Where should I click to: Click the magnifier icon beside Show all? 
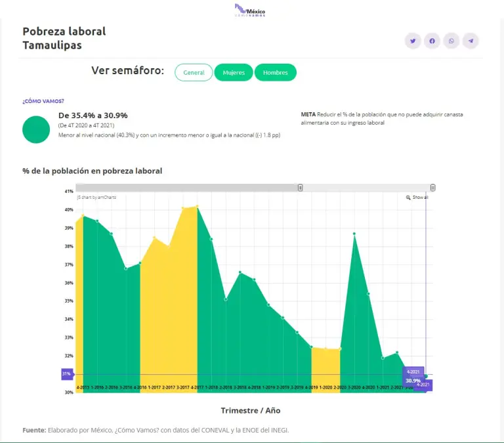pos(408,197)
